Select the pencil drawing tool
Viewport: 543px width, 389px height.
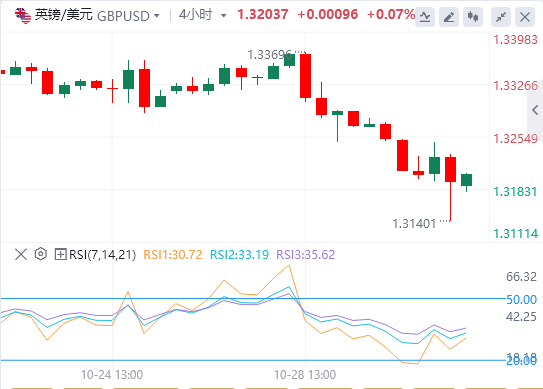coord(449,17)
